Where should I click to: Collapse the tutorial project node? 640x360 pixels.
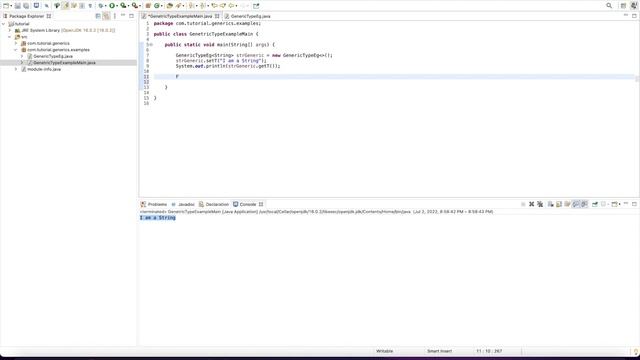4,24
